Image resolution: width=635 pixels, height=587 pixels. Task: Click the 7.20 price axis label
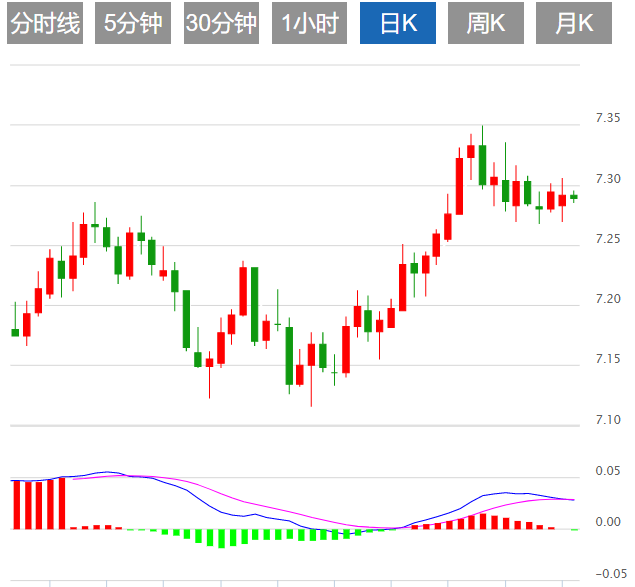[607, 299]
